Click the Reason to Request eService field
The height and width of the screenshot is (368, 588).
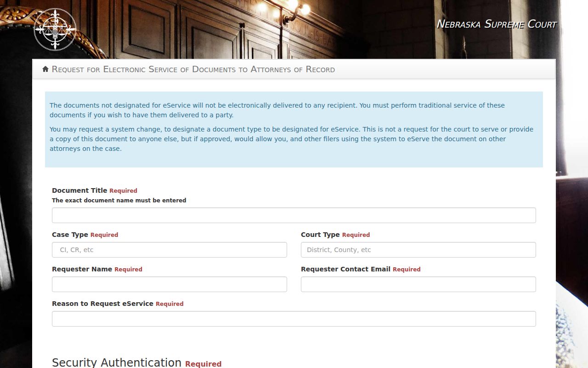pyautogui.click(x=294, y=319)
